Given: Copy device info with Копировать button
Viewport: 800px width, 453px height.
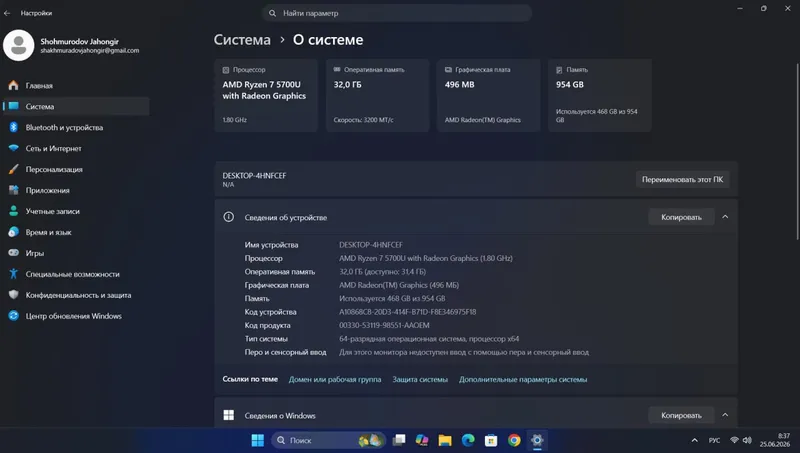Looking at the screenshot, I should coord(681,217).
